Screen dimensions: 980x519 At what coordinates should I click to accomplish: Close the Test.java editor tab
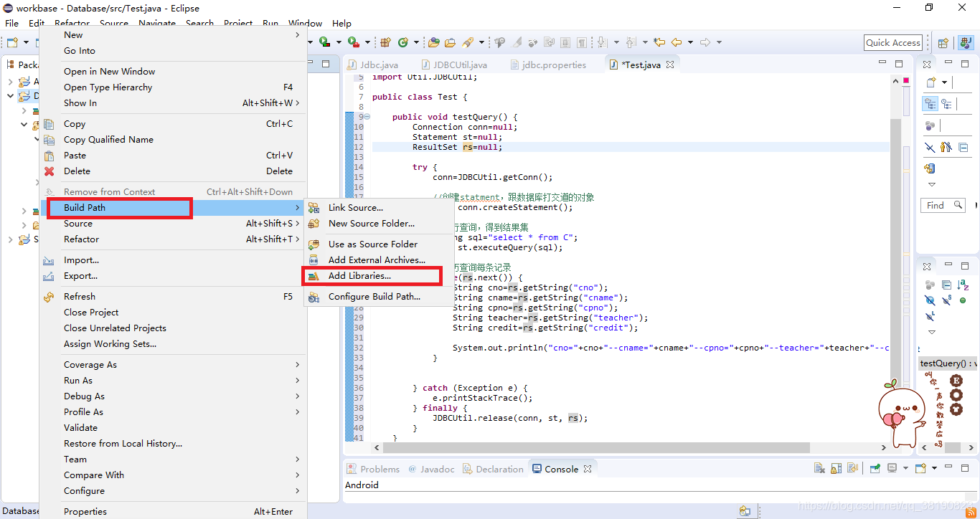pos(670,65)
